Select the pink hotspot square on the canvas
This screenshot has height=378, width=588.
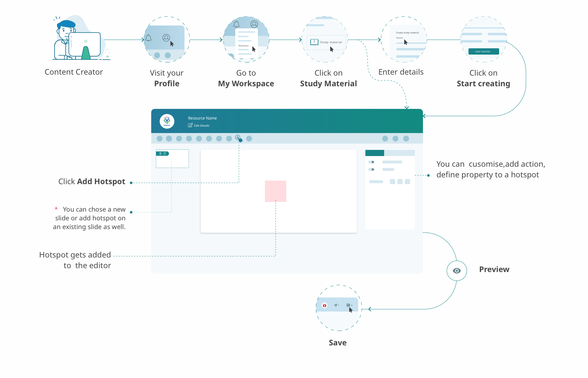coord(275,191)
